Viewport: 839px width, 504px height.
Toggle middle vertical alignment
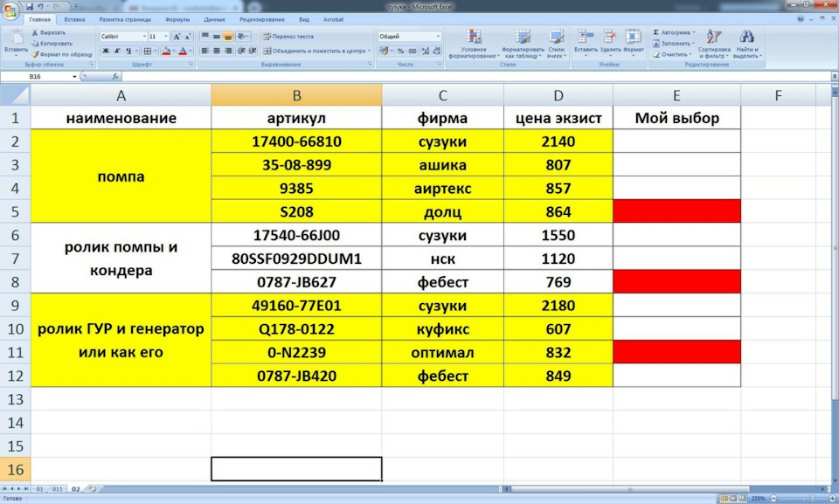pyautogui.click(x=217, y=37)
